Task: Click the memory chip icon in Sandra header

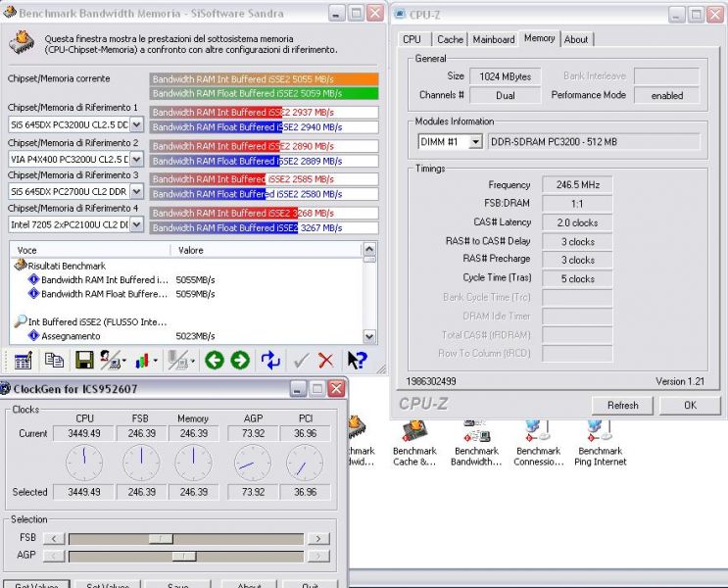Action: pyautogui.click(x=22, y=43)
